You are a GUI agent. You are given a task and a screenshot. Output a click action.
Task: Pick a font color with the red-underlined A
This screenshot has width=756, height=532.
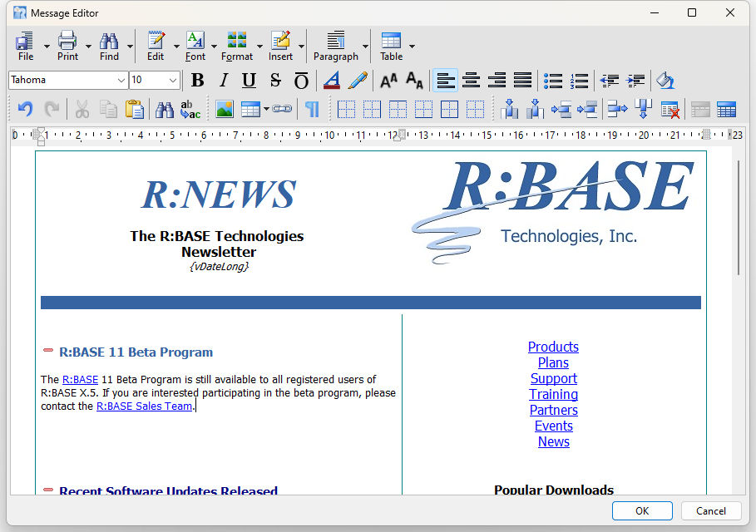click(331, 81)
